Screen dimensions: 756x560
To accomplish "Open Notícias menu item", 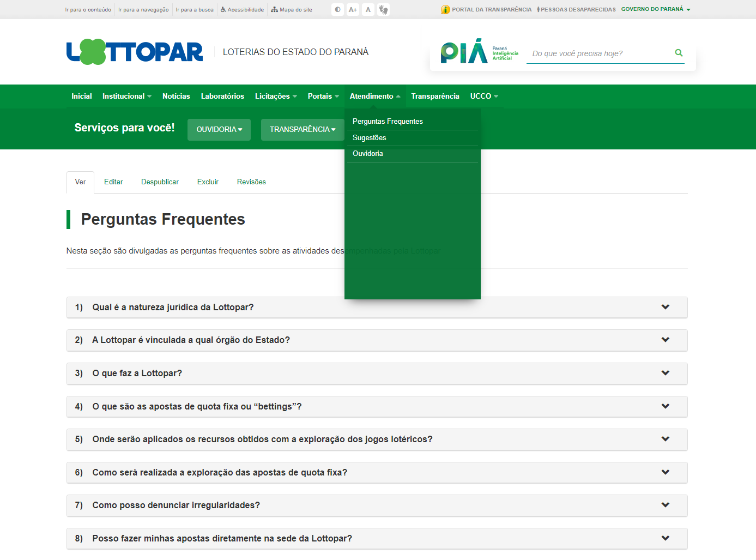I will [x=176, y=96].
